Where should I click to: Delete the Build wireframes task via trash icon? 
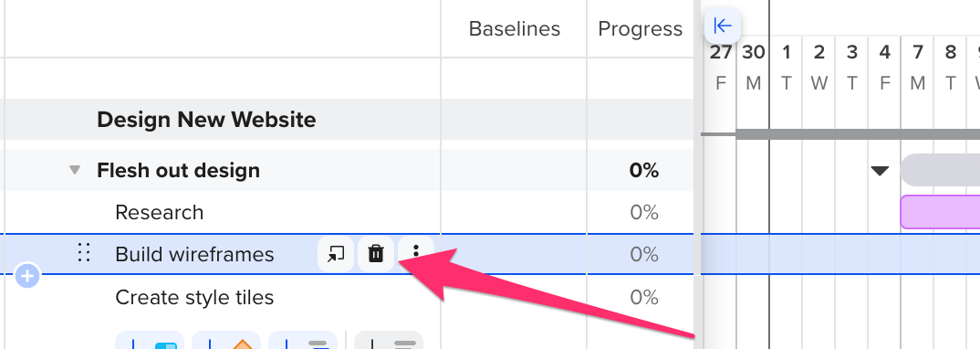click(x=376, y=254)
